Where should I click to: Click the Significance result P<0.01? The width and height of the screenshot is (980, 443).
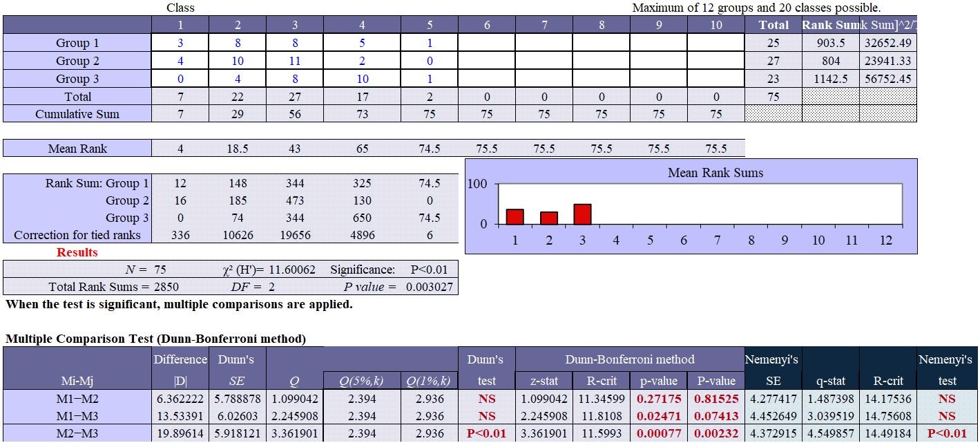click(429, 270)
